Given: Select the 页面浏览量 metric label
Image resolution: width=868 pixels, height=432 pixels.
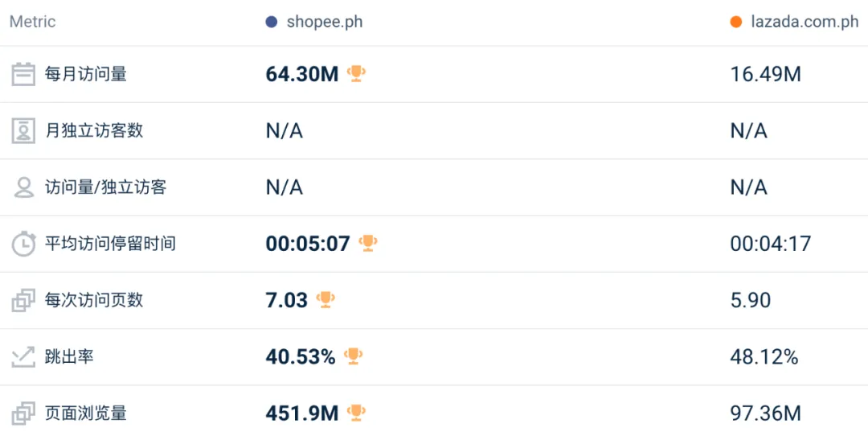Looking at the screenshot, I should click(86, 413).
